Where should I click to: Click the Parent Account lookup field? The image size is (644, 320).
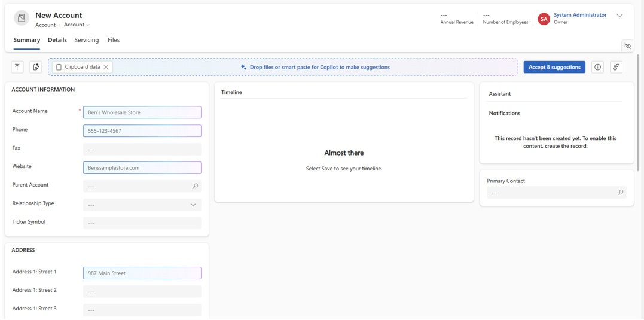[x=142, y=186]
